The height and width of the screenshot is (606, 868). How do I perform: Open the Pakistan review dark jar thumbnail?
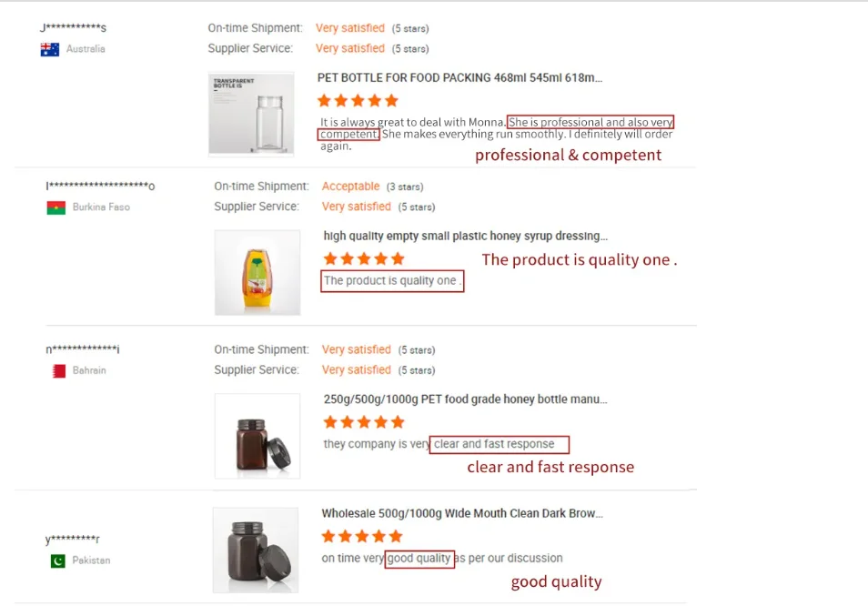[x=256, y=550]
